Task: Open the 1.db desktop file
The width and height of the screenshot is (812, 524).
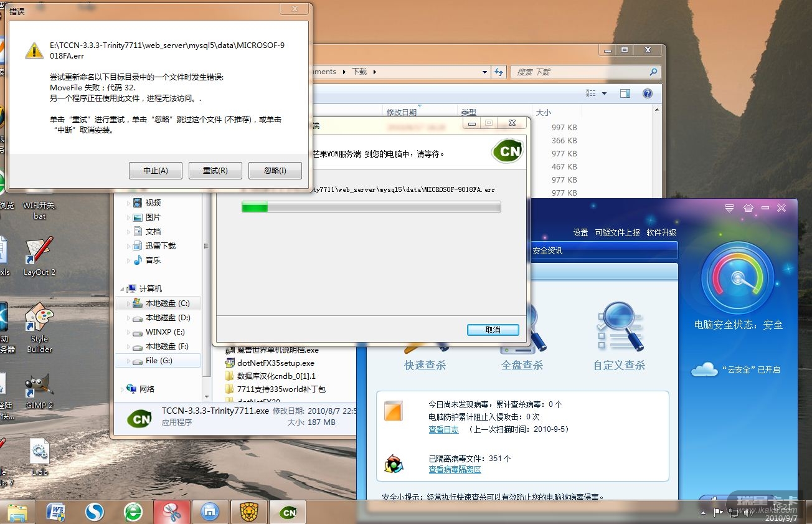Action: 39,458
